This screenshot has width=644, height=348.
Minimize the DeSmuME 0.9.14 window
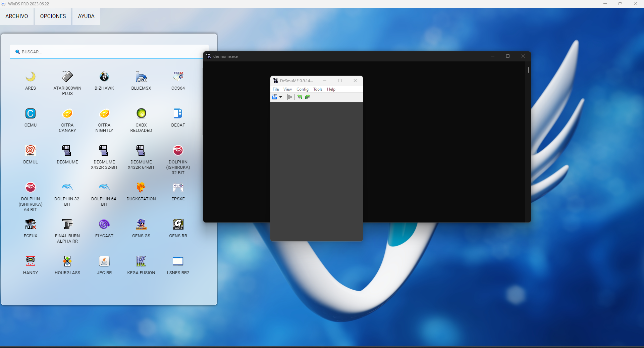coord(325,81)
